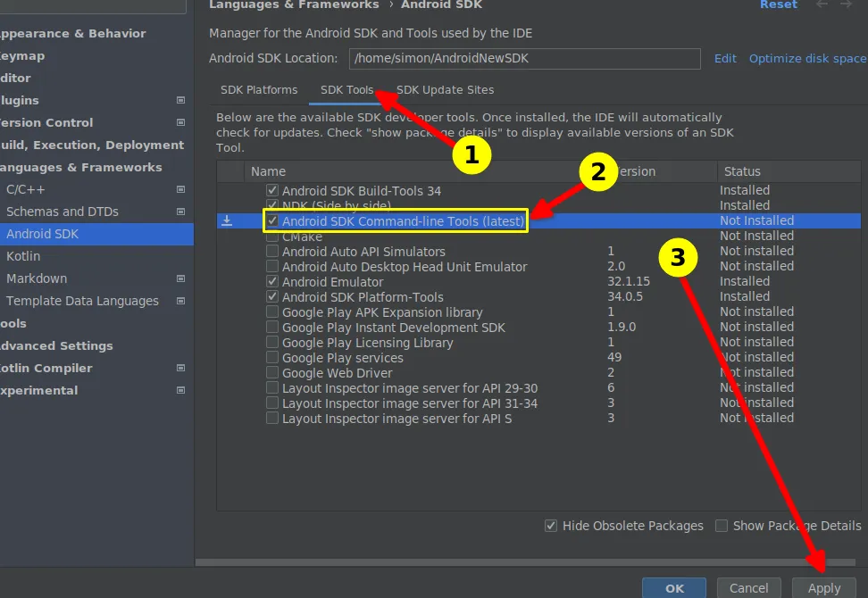The height and width of the screenshot is (598, 868).
Task: Click the OK button
Action: tap(674, 588)
